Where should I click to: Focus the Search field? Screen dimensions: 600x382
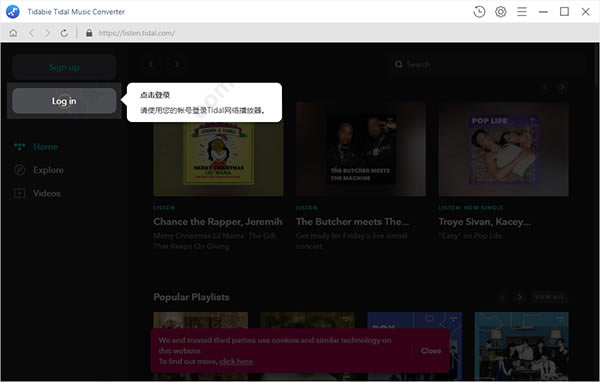coord(486,64)
